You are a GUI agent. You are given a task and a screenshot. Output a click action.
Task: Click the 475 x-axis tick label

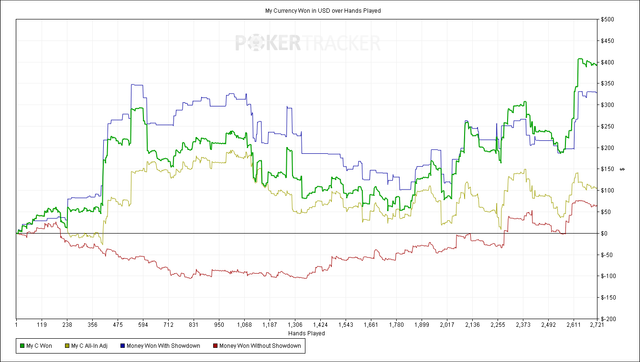[x=118, y=325]
